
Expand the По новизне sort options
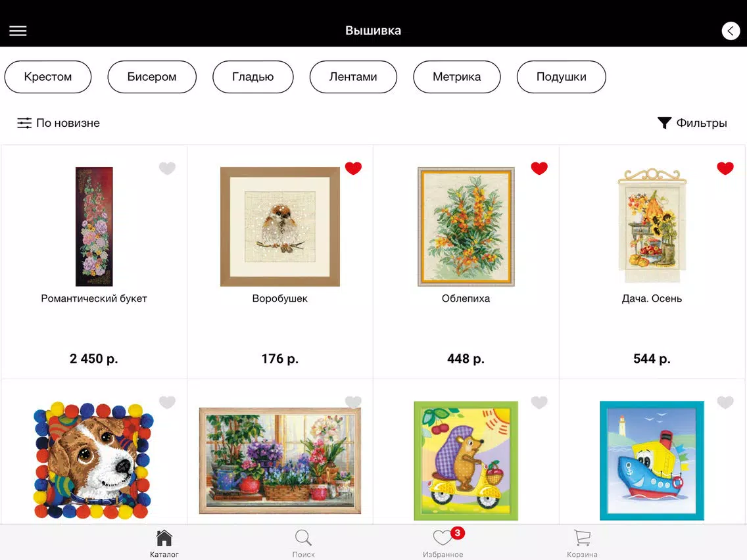(x=59, y=123)
